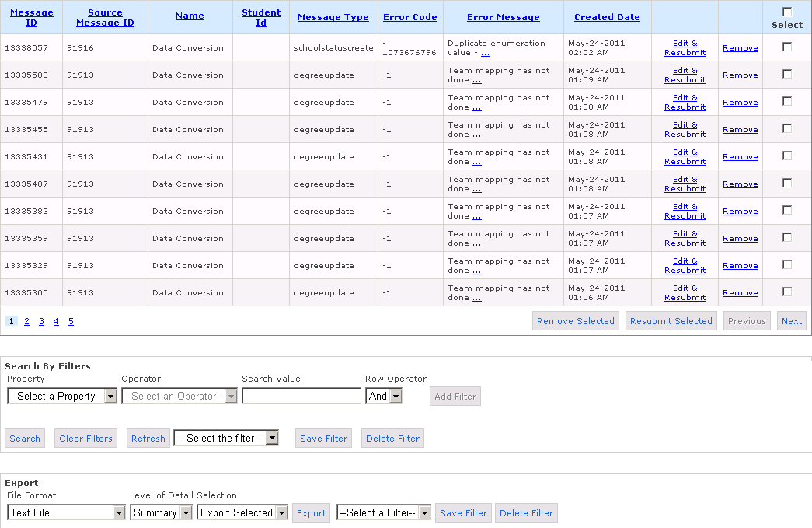
Task: Open the Row Operator And dropdown
Action: (384, 397)
